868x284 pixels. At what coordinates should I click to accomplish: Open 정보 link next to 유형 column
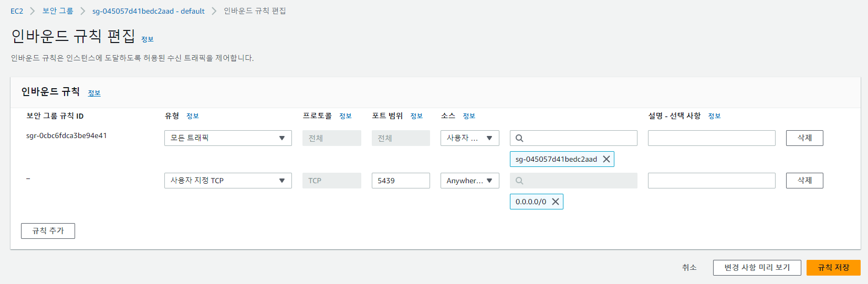point(193,116)
